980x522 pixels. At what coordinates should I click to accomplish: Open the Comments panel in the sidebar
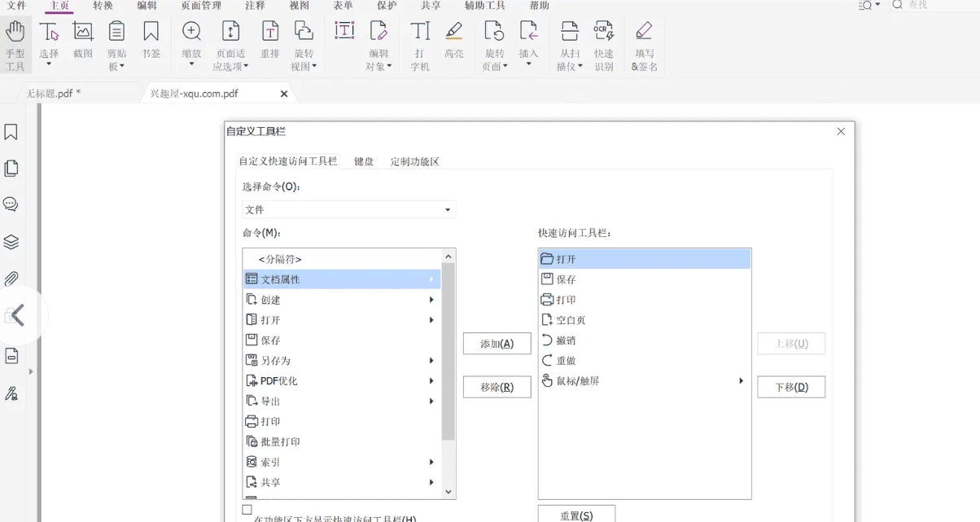tap(11, 204)
